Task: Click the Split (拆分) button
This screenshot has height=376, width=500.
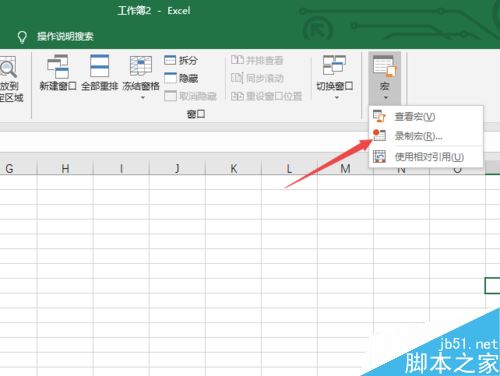Action: click(x=181, y=60)
